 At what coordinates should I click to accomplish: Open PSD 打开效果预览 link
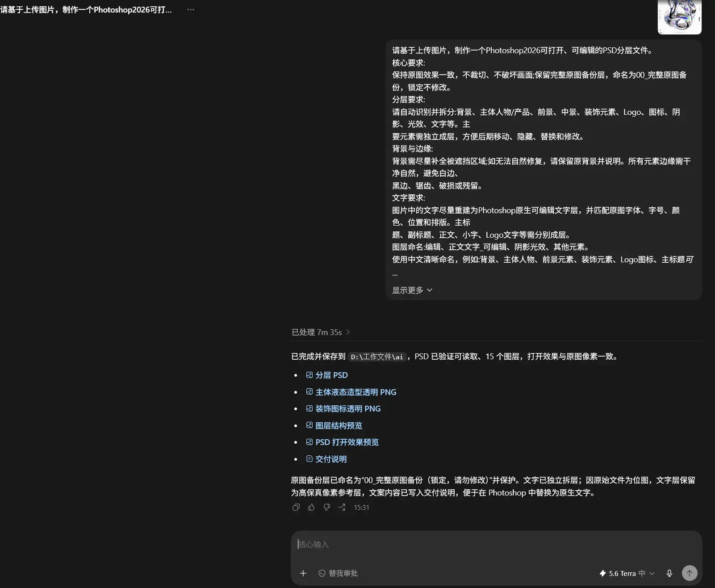click(x=347, y=442)
